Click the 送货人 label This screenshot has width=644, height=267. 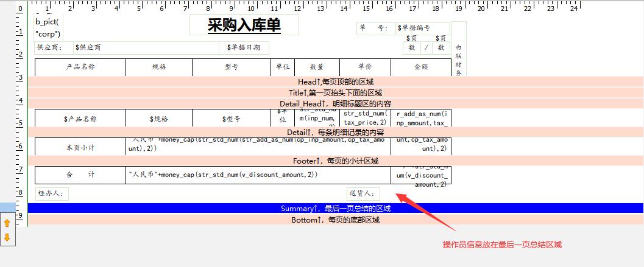363,194
